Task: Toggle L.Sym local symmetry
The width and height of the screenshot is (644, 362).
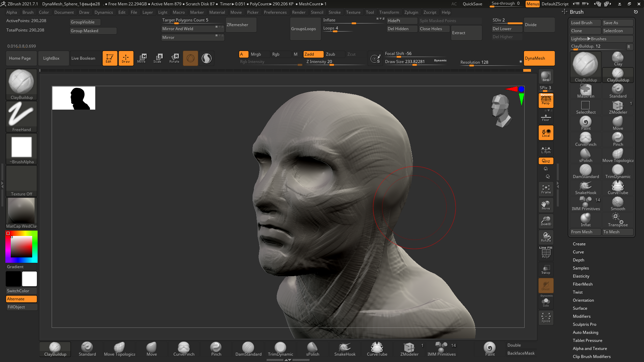Action: pos(546,149)
